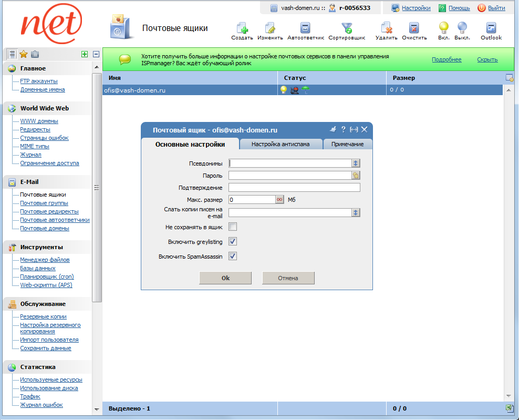
Task: Set unlimited size via the infinity icon
Action: [x=279, y=199]
